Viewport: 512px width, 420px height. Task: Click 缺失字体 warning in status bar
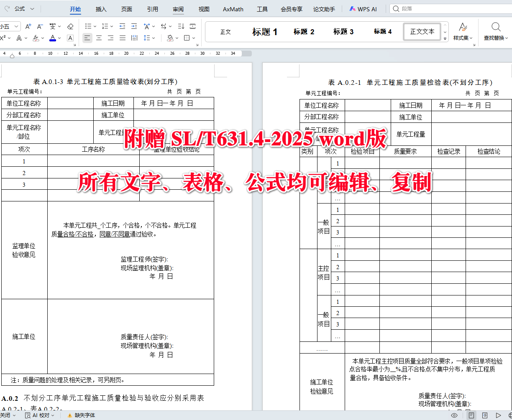81,415
